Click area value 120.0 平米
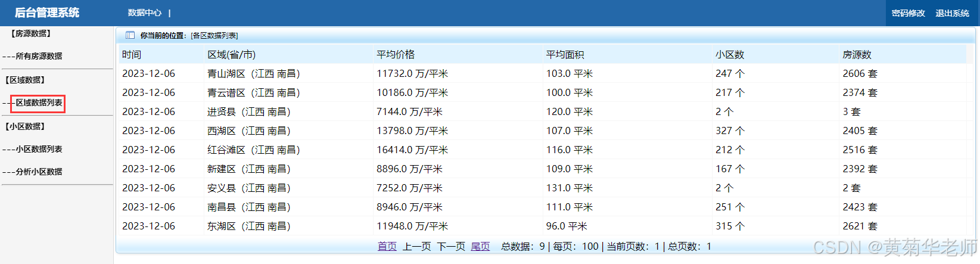 570,111
